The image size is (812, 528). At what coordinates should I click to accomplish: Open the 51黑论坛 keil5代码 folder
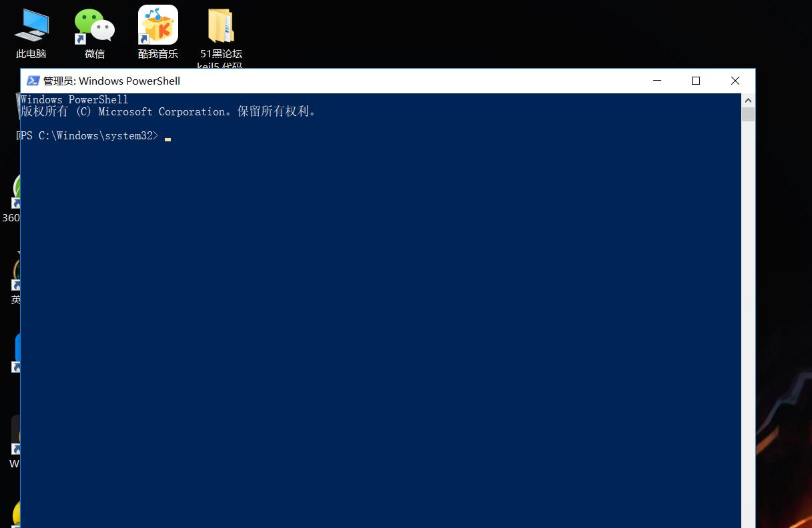tap(220, 27)
